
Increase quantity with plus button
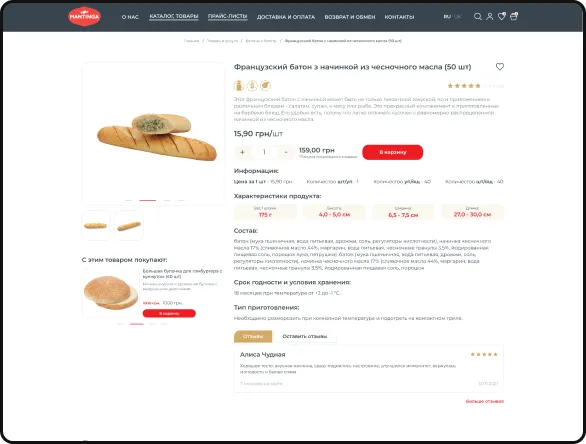click(242, 152)
